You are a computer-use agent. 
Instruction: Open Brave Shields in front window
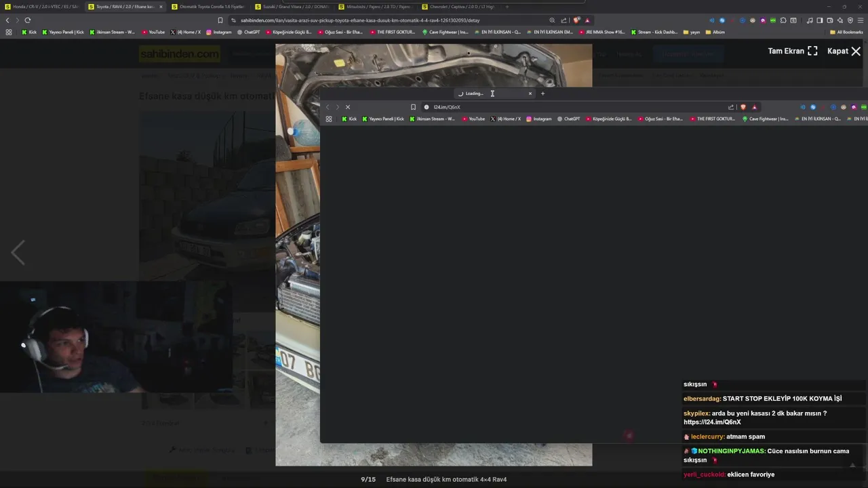click(x=743, y=107)
